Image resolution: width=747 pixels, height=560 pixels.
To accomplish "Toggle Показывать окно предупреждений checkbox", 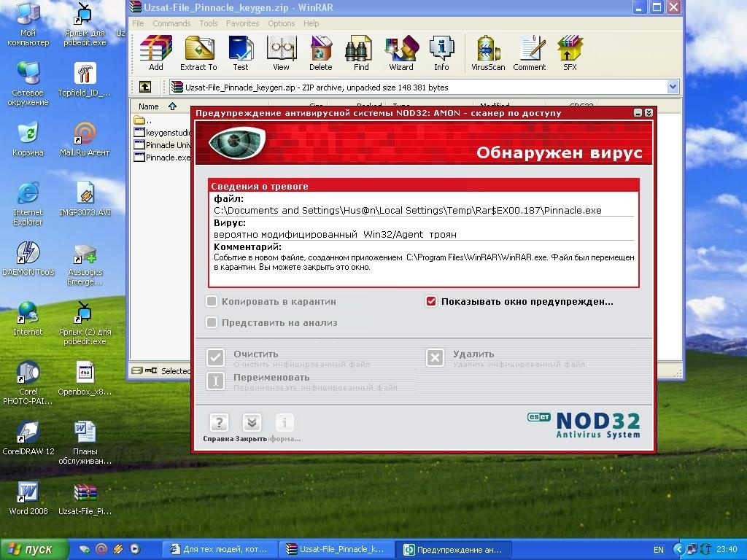I will [431, 301].
